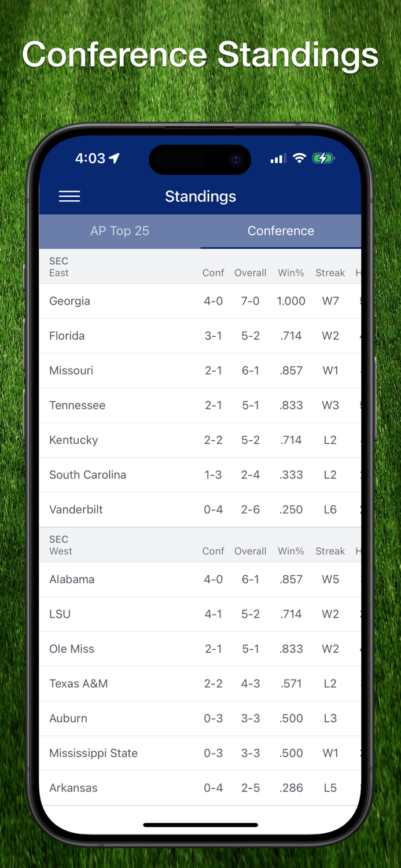401x868 pixels.
Task: Select Vanderbilt's L6 streak value
Action: 330,509
